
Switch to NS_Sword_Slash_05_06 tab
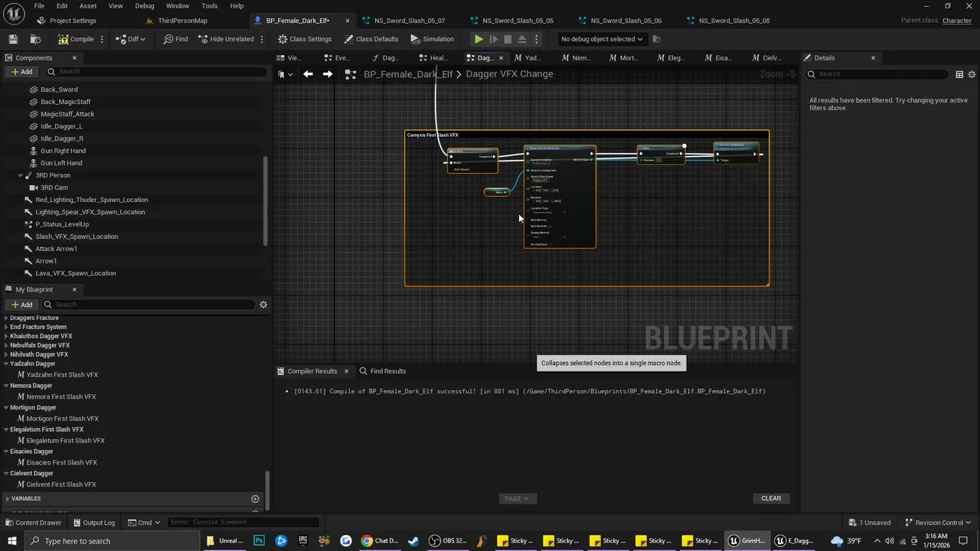626,21
